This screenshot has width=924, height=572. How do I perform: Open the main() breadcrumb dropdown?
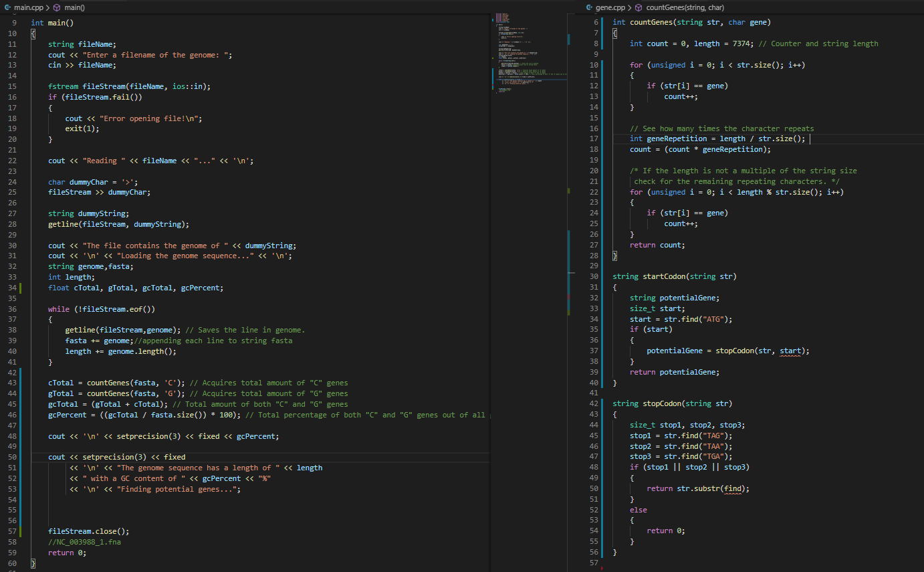click(x=74, y=7)
